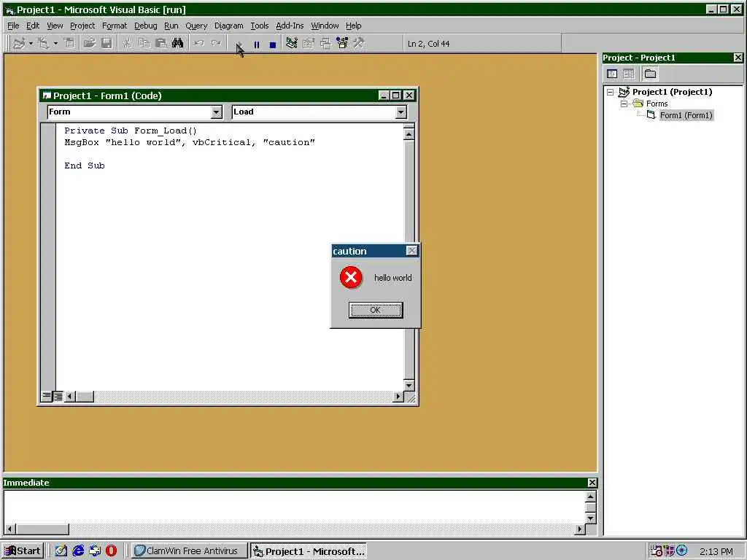Open the Diagram menu
Image resolution: width=747 pixels, height=560 pixels.
[228, 26]
